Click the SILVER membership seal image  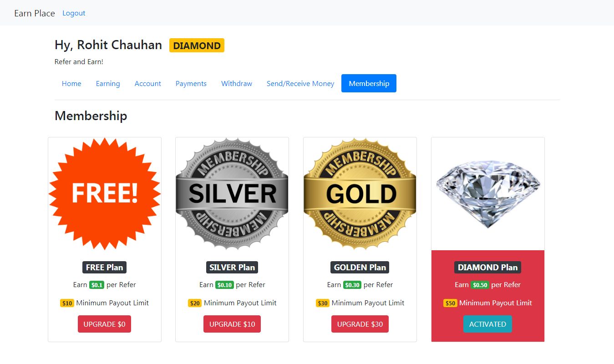tap(232, 194)
